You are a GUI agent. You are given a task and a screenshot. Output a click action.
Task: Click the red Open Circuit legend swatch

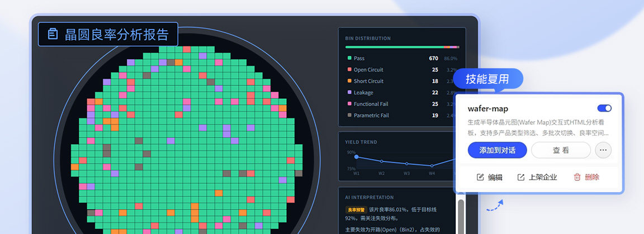pyautogui.click(x=349, y=70)
